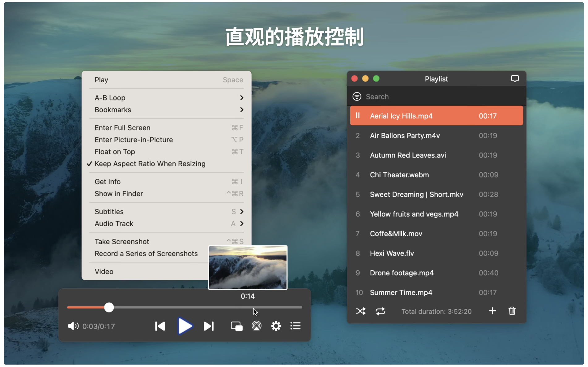Click the filter icon in the Search bar
The image size is (588, 367).
click(357, 96)
